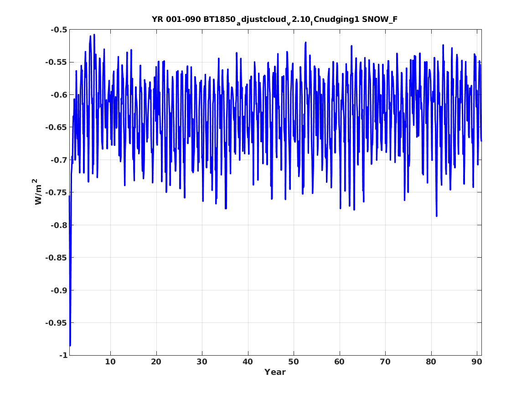Click x-axis tick label 90
Viewport: 532px width, 399px height.
click(477, 362)
